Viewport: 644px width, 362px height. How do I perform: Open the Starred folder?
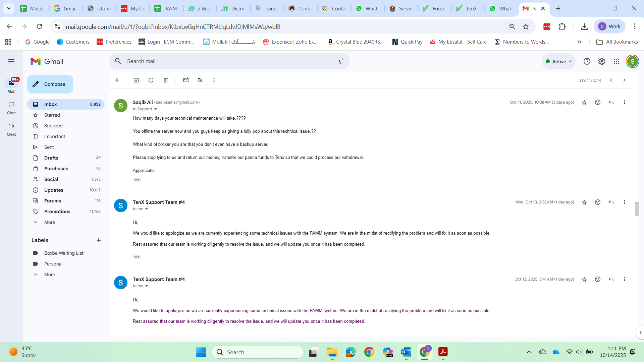[x=52, y=115]
